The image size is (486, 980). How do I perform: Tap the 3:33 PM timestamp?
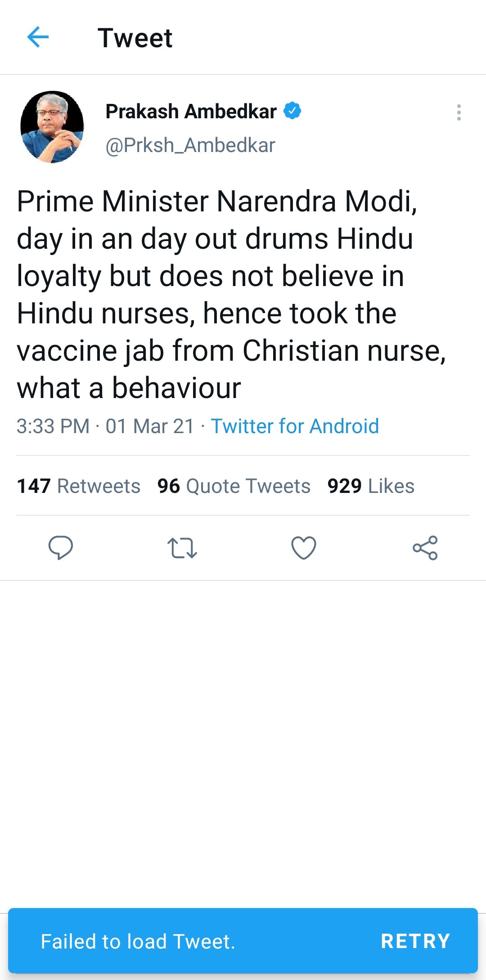[53, 426]
